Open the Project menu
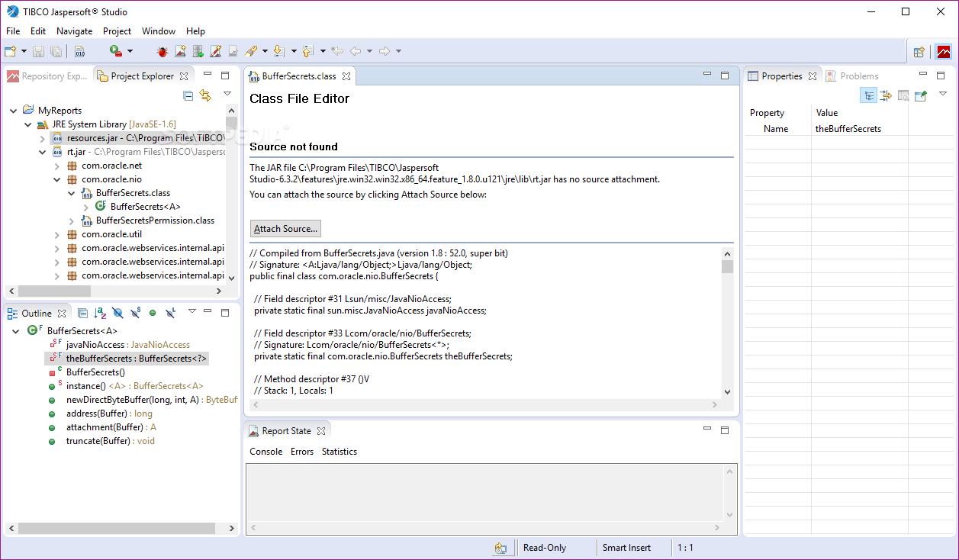The height and width of the screenshot is (560, 959). pyautogui.click(x=117, y=31)
